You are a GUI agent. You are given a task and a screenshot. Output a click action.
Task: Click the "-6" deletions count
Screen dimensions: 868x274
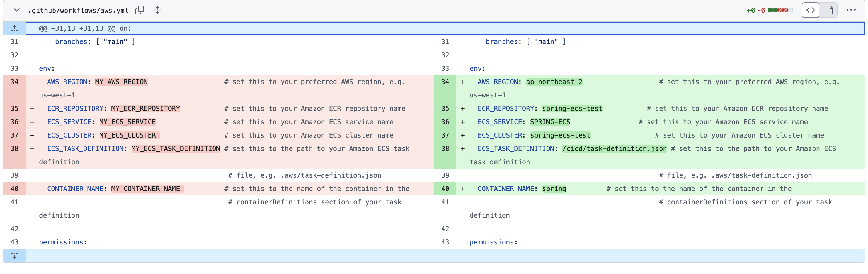coord(762,10)
